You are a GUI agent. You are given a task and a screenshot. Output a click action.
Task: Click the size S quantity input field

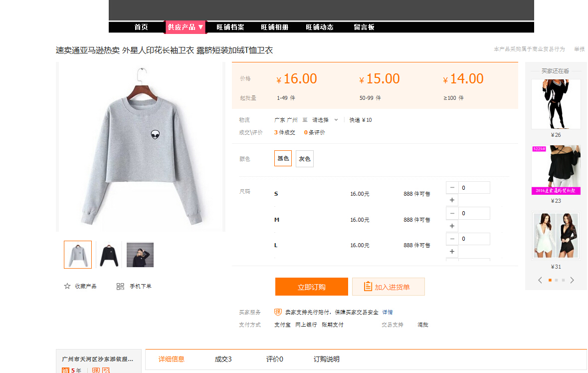point(474,188)
